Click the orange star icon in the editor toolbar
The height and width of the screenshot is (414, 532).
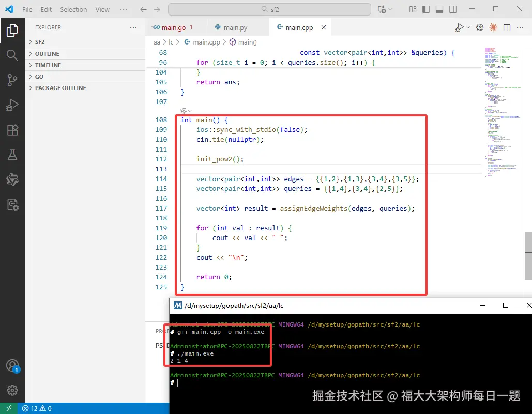(493, 27)
